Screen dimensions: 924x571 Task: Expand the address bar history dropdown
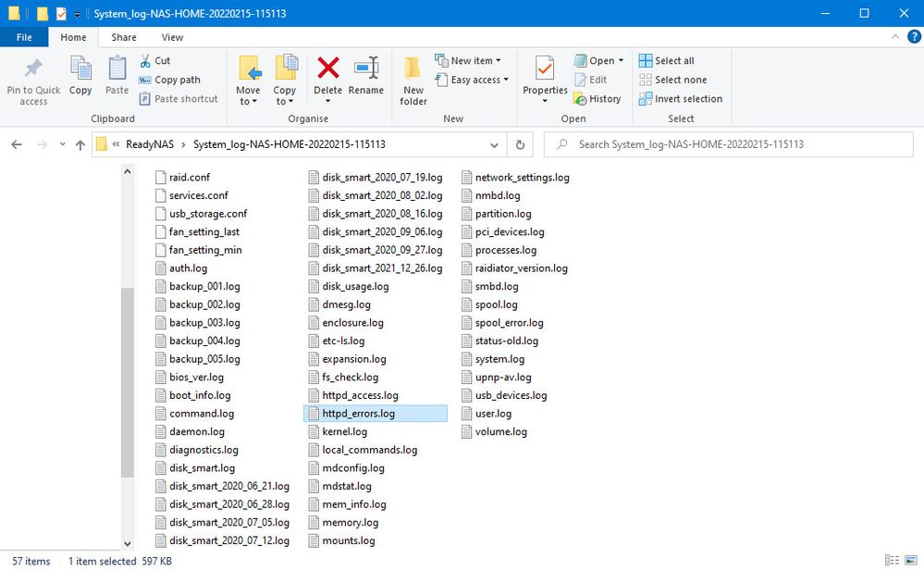point(495,144)
